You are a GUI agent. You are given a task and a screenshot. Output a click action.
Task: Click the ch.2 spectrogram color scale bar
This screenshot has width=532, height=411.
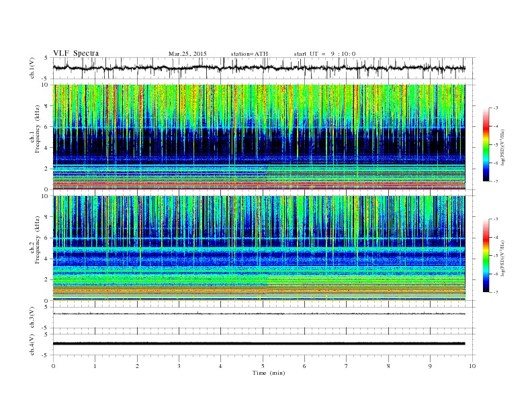486,256
